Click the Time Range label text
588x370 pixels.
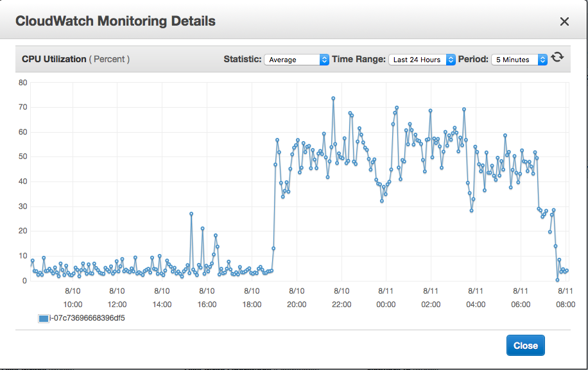click(x=358, y=59)
